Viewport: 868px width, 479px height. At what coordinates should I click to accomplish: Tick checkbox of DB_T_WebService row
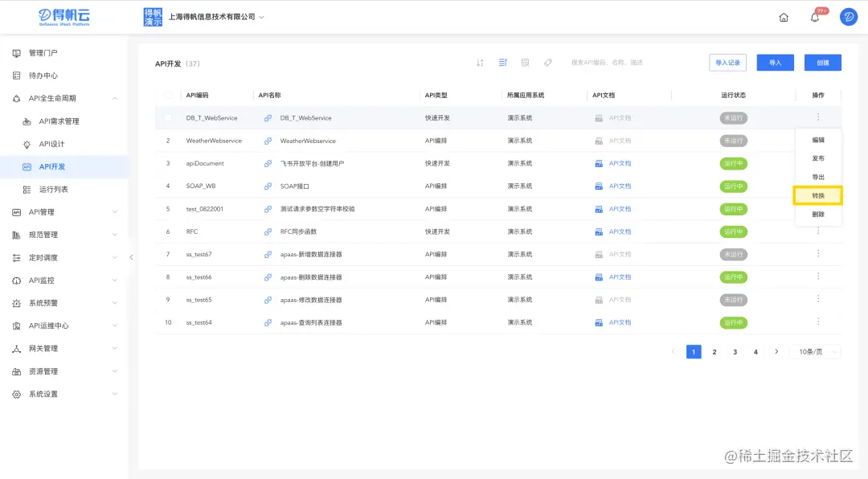(168, 118)
